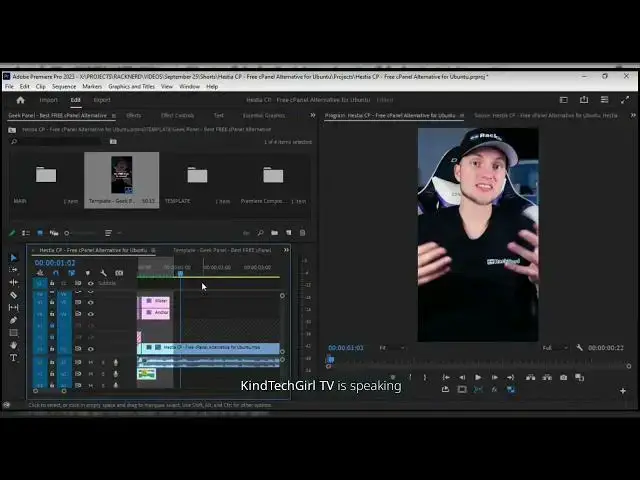Click the Lift button in Program Monitor

pyautogui.click(x=530, y=378)
